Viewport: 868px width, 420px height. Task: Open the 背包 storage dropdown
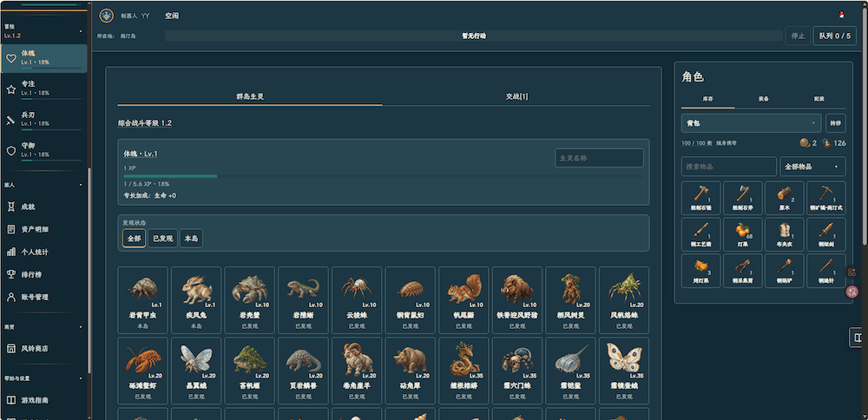click(x=751, y=123)
